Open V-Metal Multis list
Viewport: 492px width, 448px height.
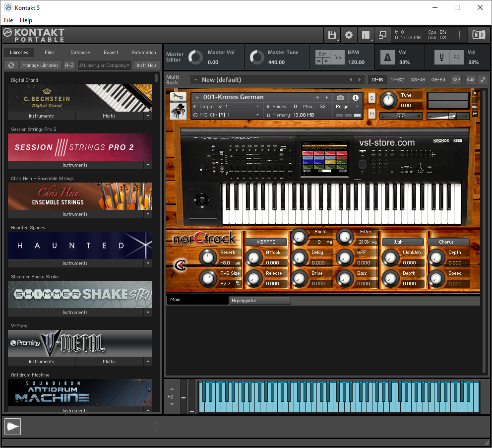(x=109, y=362)
